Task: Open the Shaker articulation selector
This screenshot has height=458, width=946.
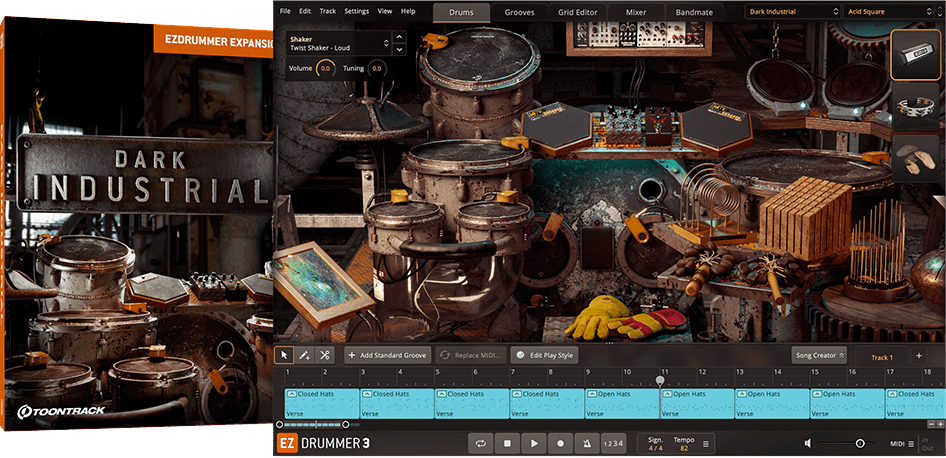Action: point(338,43)
